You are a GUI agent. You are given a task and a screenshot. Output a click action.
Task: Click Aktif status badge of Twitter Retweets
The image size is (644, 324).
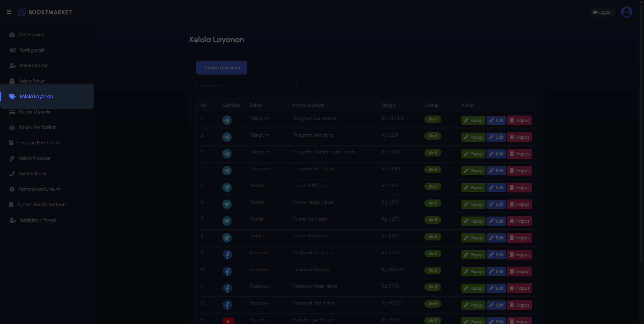(432, 220)
